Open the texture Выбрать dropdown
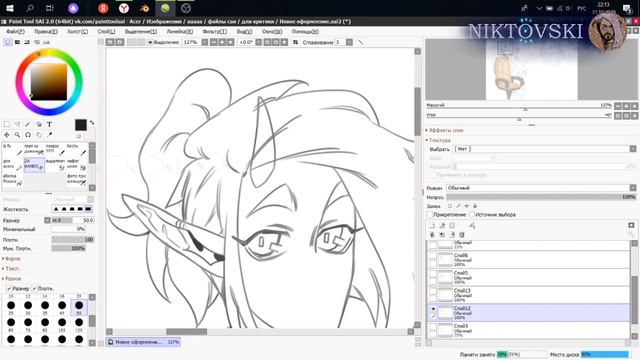This screenshot has height=360, width=640. pos(544,149)
